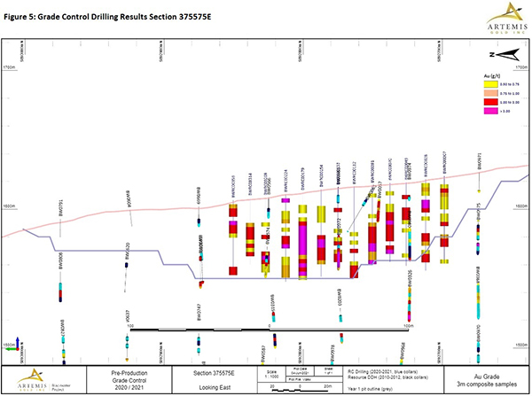Click drill hole label BW0791

pos(60,208)
